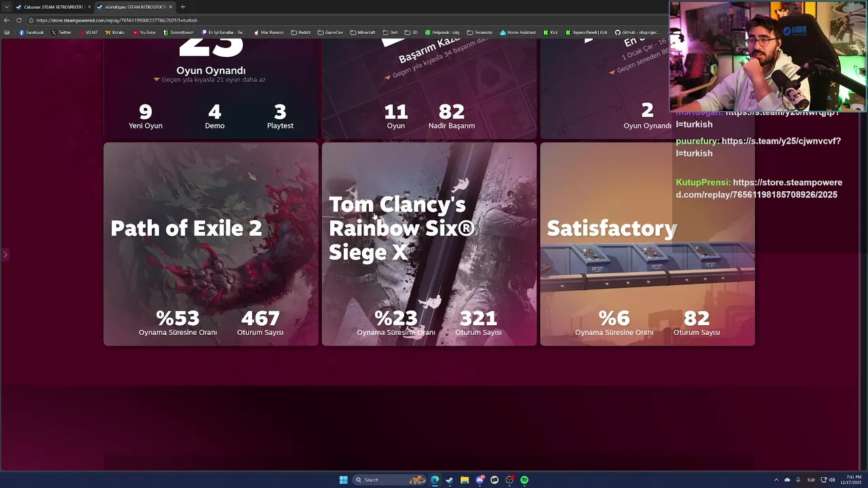Screen dimensions: 868x488
Task: Click Path of Exile 2 "467 Oturum Sayısı"
Action: [x=260, y=323]
